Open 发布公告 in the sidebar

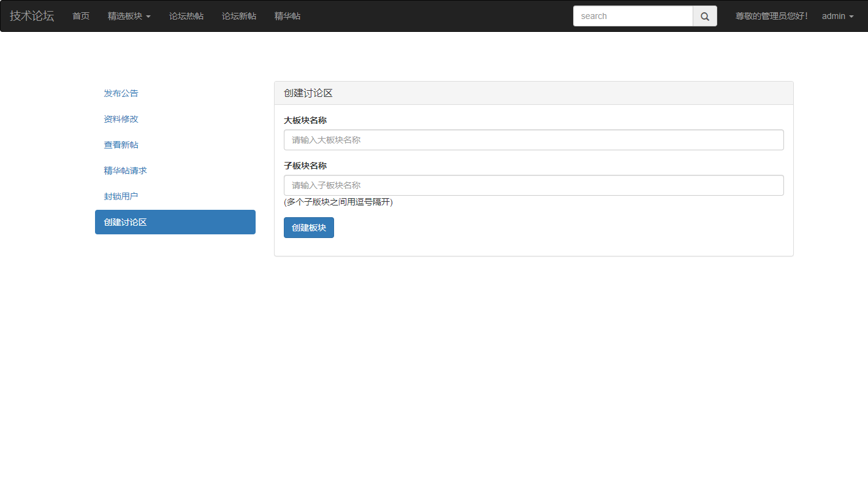coord(121,93)
